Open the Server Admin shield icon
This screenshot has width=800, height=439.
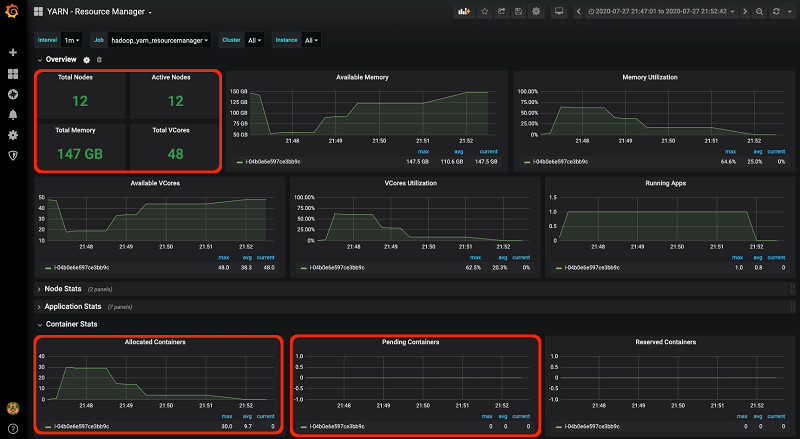pos(13,156)
